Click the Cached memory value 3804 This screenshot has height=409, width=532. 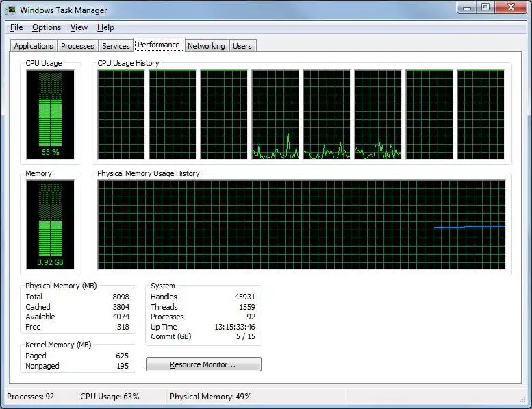pos(121,307)
